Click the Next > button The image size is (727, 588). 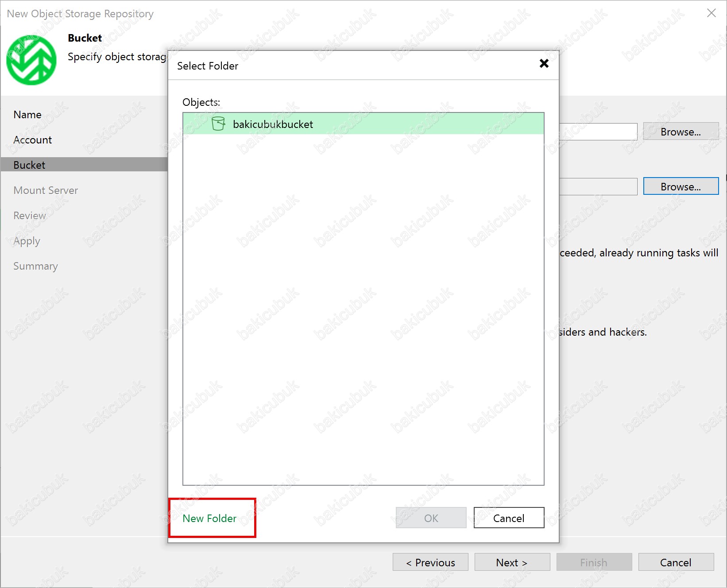pos(512,562)
